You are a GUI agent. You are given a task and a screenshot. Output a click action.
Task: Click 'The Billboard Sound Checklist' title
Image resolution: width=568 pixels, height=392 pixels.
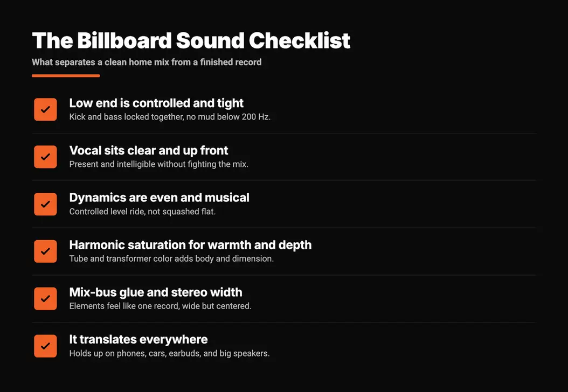click(191, 40)
